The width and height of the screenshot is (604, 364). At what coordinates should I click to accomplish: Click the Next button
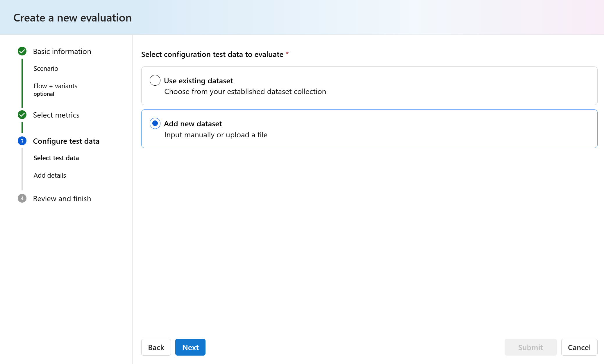190,347
